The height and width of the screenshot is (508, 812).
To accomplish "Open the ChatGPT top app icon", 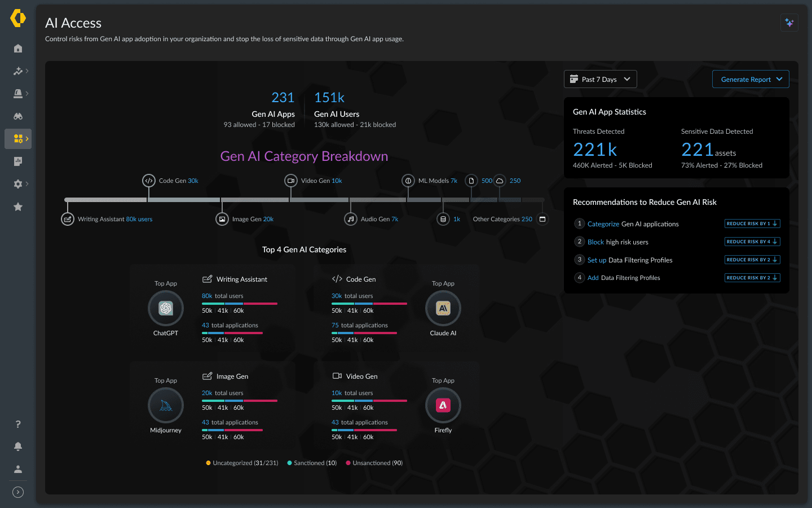I will coord(166,308).
